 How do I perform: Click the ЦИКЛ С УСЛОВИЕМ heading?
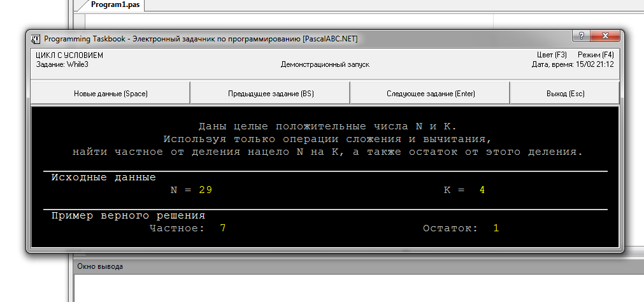click(69, 55)
